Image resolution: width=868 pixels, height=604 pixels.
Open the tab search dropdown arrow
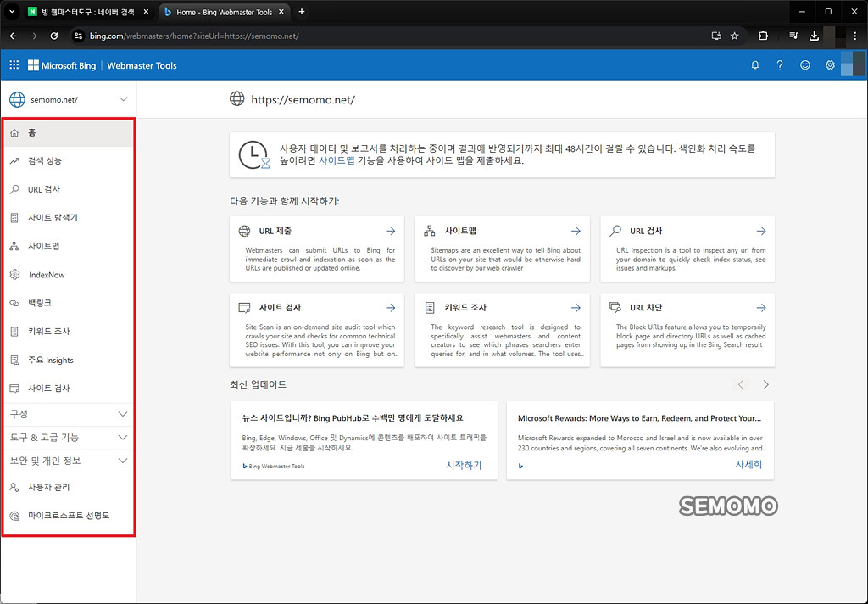click(x=12, y=12)
